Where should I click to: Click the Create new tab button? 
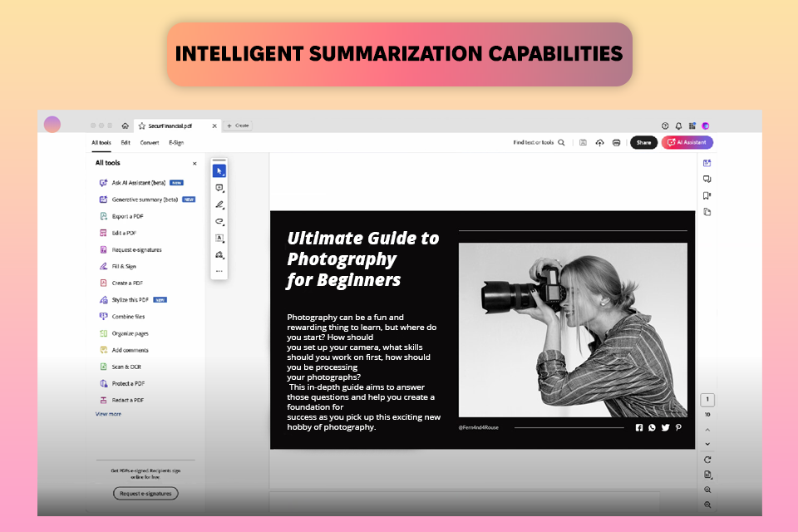(x=239, y=126)
